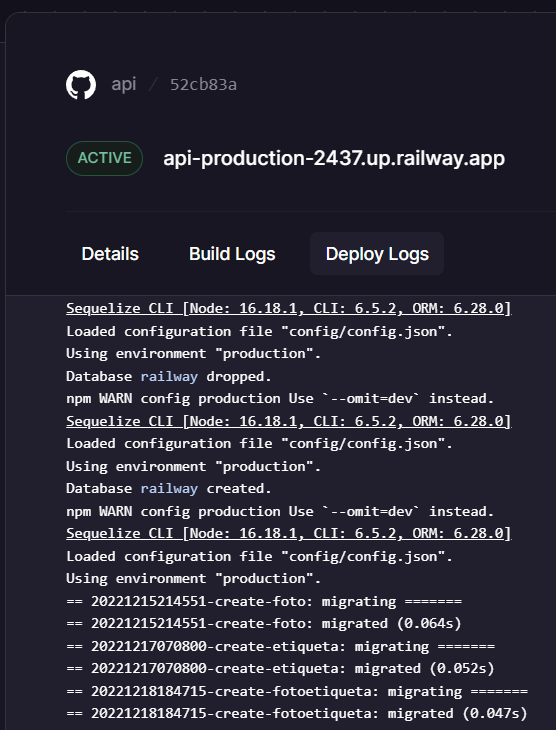Click the ACTIVE status badge
The image size is (556, 730).
[104, 158]
